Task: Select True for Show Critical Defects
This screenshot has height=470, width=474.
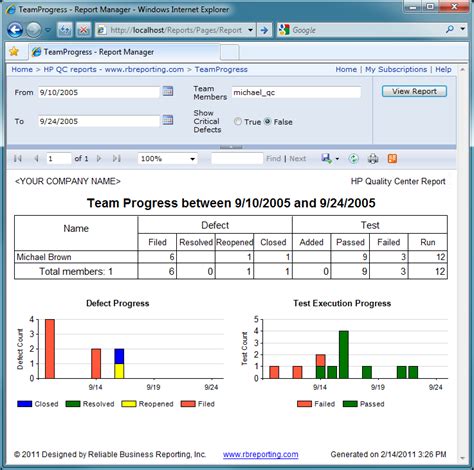Action: tap(237, 121)
